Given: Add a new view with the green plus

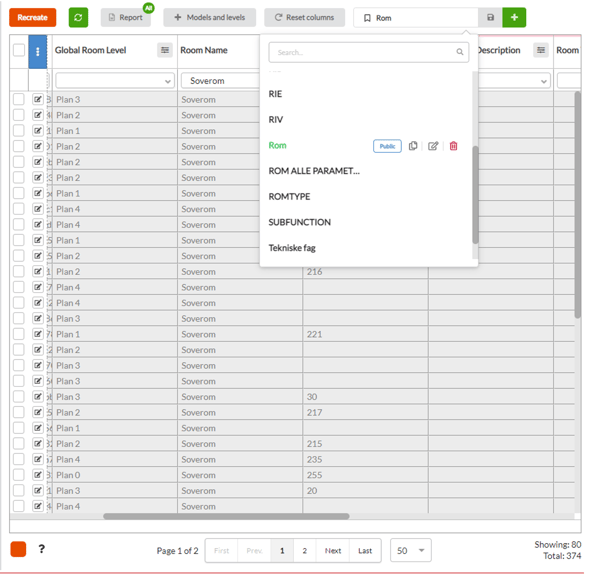Looking at the screenshot, I should coord(514,17).
